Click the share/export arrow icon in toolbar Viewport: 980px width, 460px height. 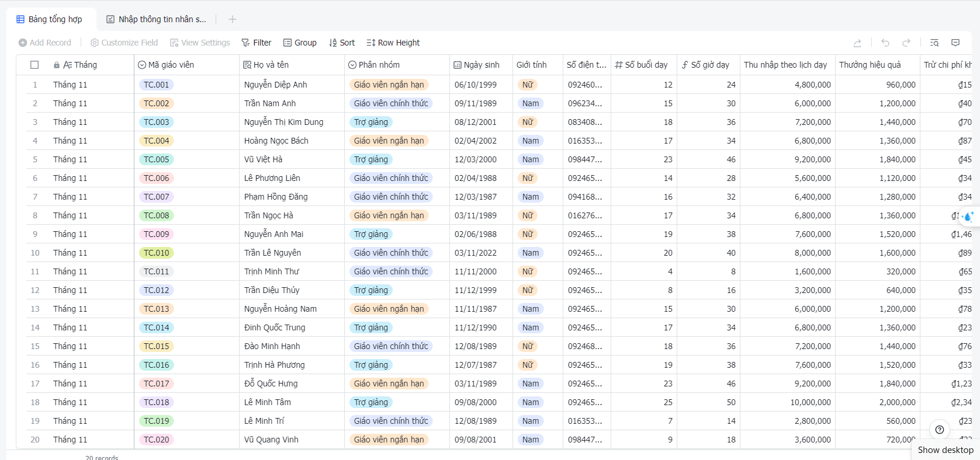point(857,43)
